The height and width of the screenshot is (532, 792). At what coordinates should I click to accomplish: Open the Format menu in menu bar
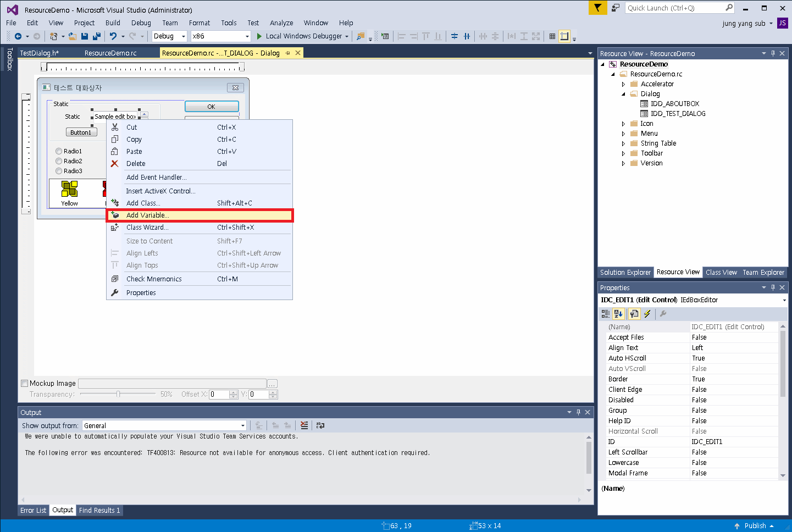(x=200, y=23)
